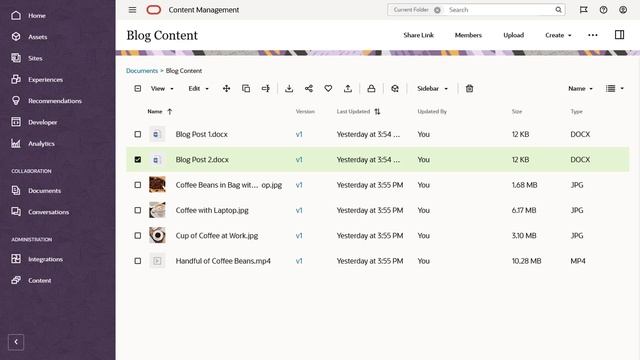The height and width of the screenshot is (360, 640).
Task: Click the Coffee with Laptop thumbnail
Action: [157, 210]
